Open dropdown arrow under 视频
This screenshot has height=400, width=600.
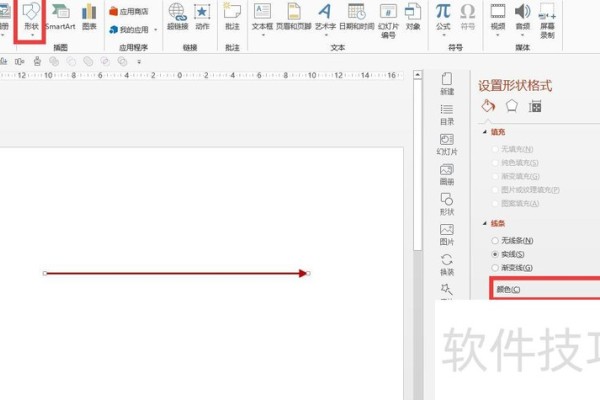[497, 35]
